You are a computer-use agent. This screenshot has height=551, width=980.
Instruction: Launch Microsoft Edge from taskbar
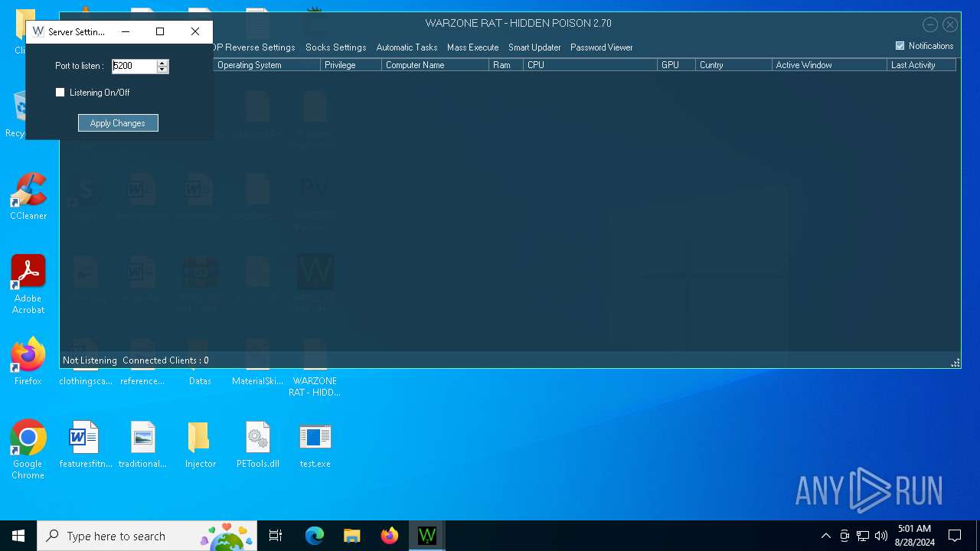click(315, 536)
